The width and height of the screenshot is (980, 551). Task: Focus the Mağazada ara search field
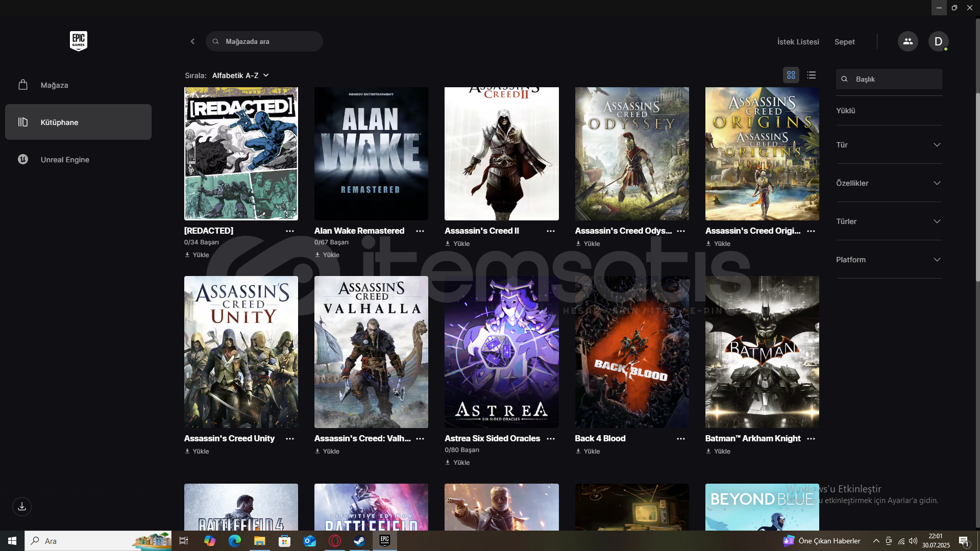[x=264, y=41]
